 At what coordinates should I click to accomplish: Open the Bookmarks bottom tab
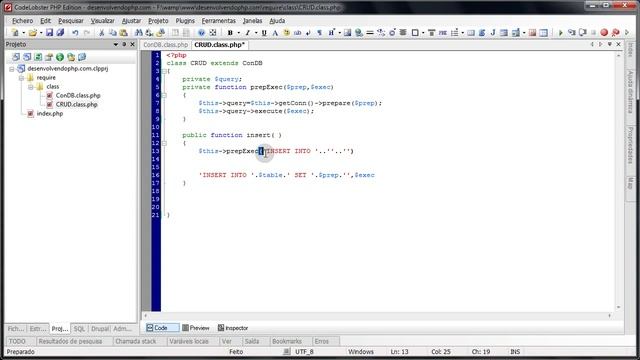click(287, 341)
